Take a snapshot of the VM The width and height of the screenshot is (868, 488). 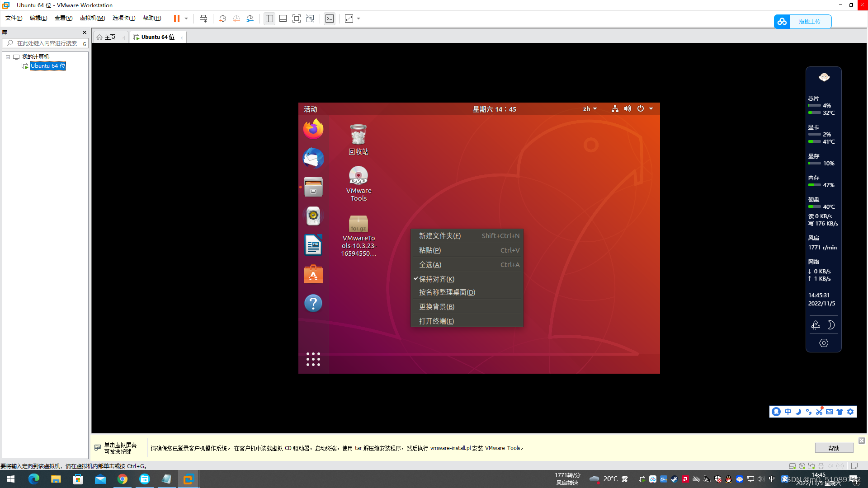coord(223,19)
